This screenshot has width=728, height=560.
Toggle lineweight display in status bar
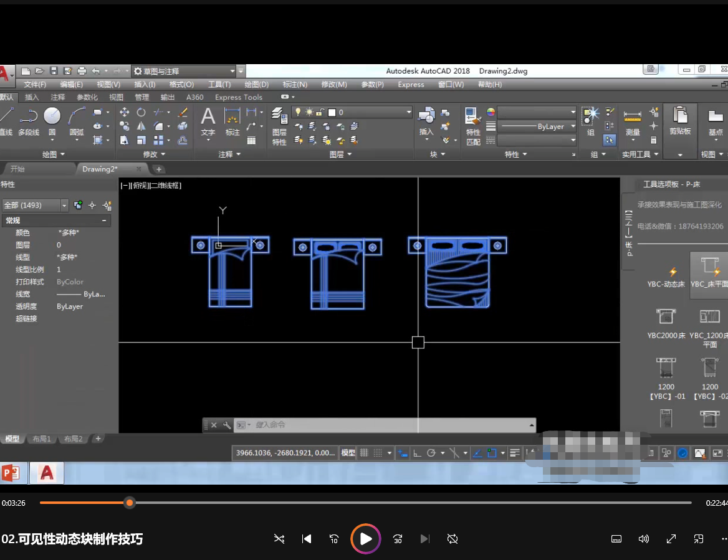tap(514, 453)
